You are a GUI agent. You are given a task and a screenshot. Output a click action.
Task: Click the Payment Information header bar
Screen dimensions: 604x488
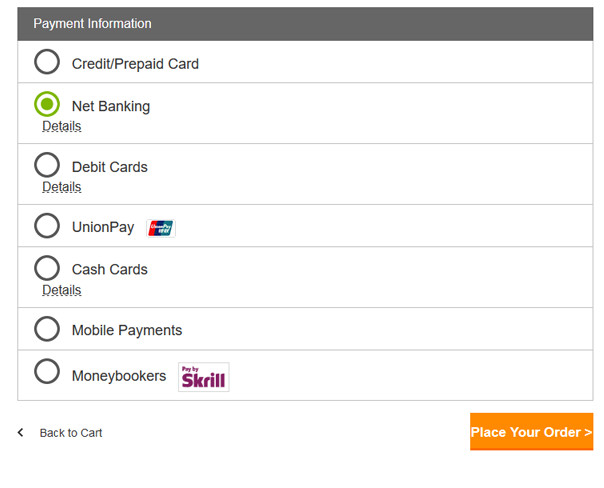(x=305, y=24)
